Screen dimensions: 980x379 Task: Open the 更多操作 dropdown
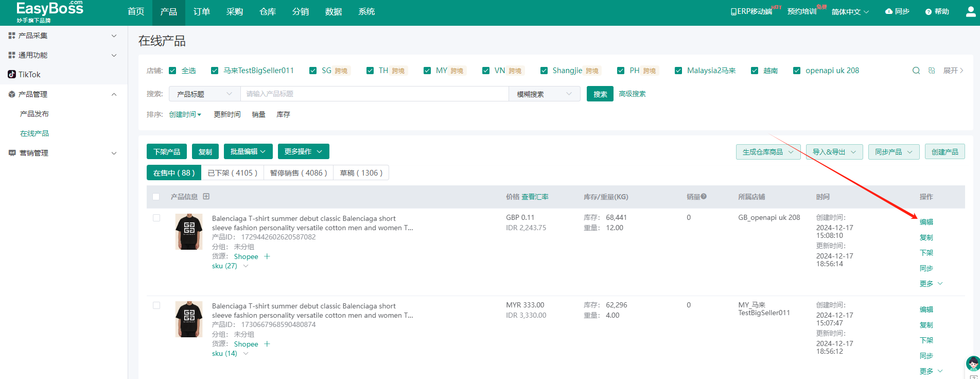304,151
